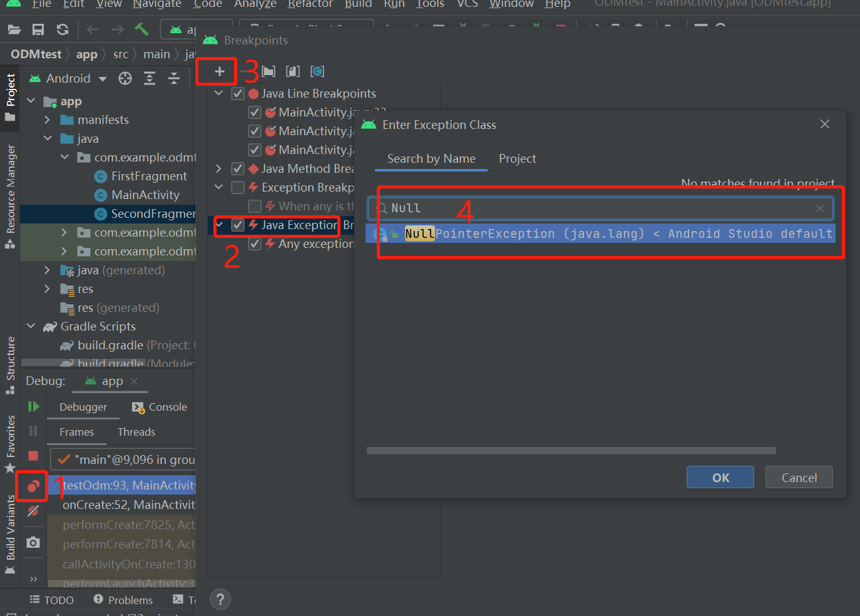Viewport: 860px width, 616px height.
Task: Click the Forward navigation arrow
Action: pos(118,29)
